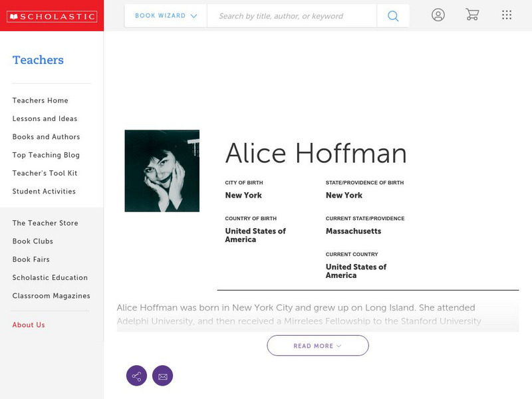Click the purple email envelope icon
The height and width of the screenshot is (399, 532).
click(162, 376)
